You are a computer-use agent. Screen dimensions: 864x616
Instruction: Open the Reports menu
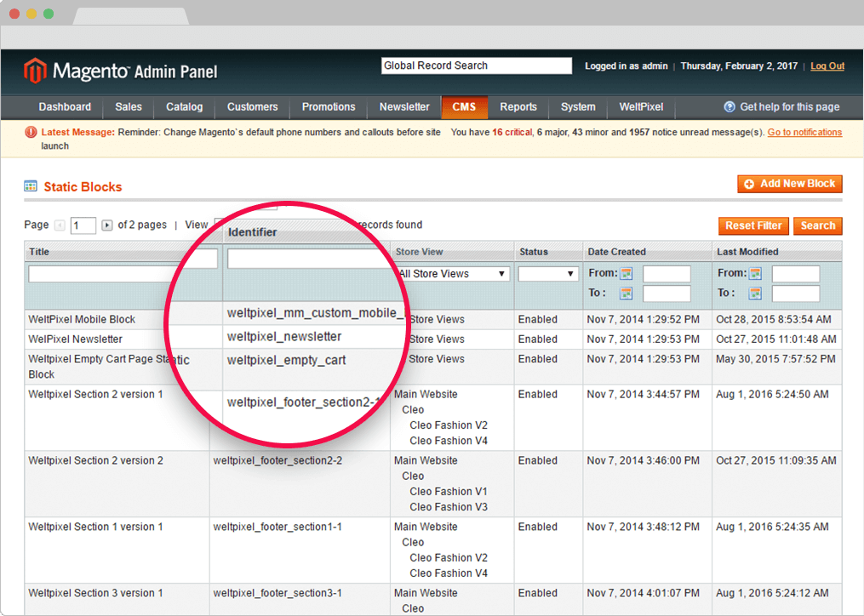(x=518, y=107)
